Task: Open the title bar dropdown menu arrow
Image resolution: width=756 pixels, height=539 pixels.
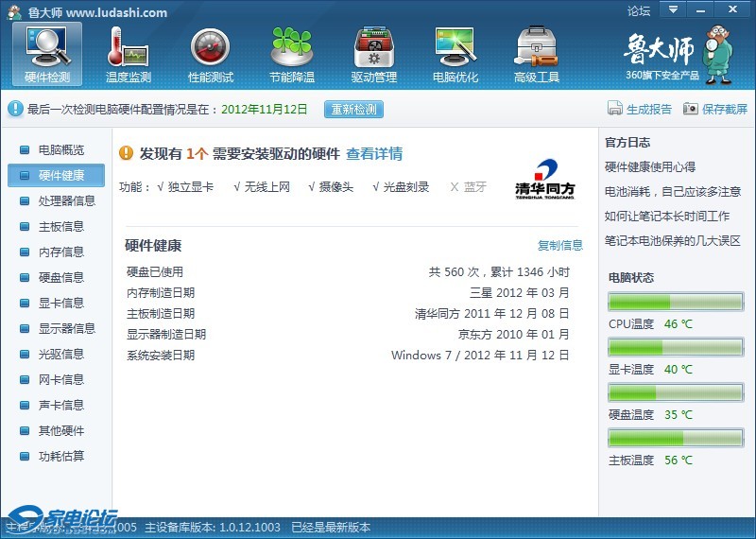Action: click(673, 9)
